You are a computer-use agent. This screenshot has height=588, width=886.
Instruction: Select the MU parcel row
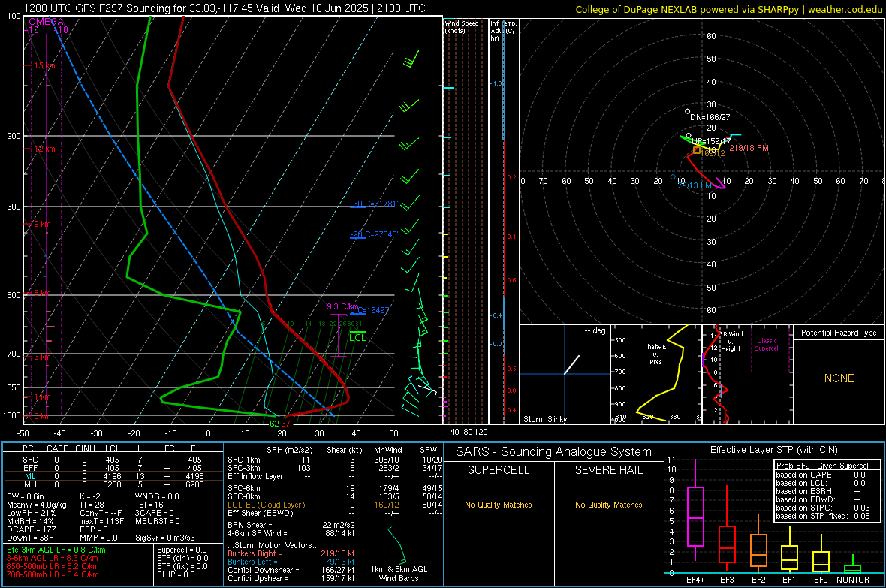[113, 484]
